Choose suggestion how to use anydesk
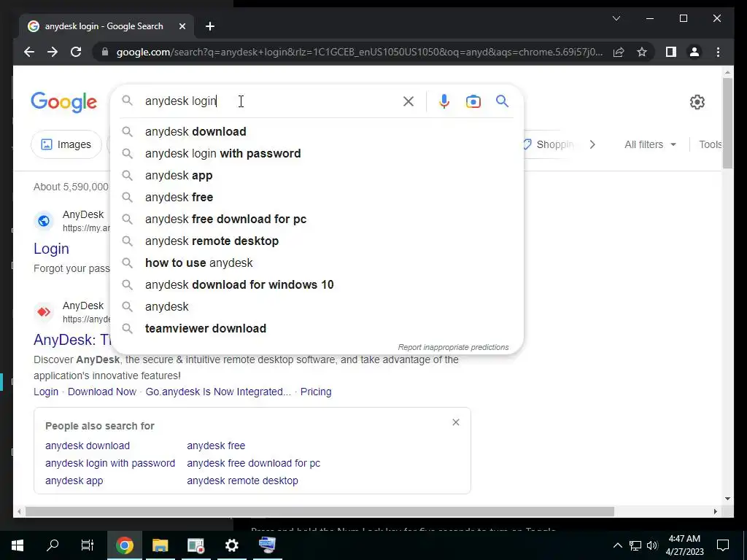747x560 pixels. [317, 262]
